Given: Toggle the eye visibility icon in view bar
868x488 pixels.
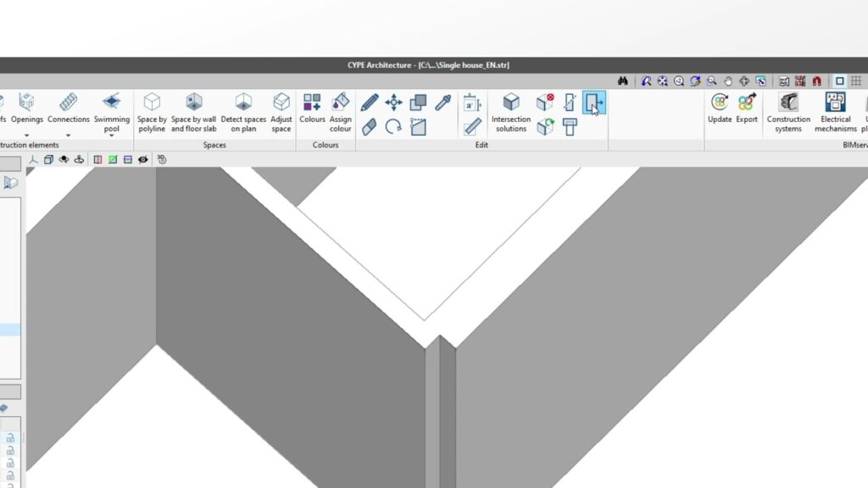Looking at the screenshot, I should (142, 159).
